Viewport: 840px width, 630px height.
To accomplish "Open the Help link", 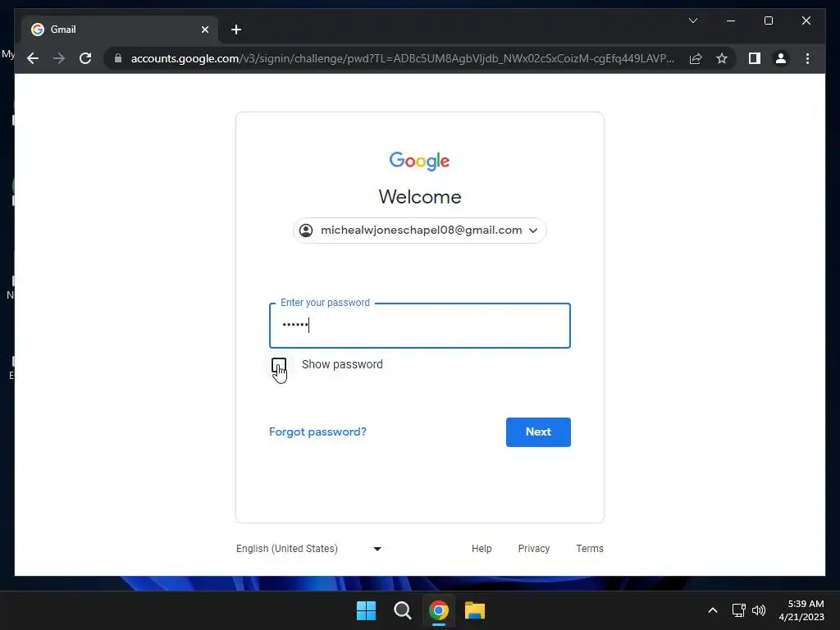I will point(481,549).
